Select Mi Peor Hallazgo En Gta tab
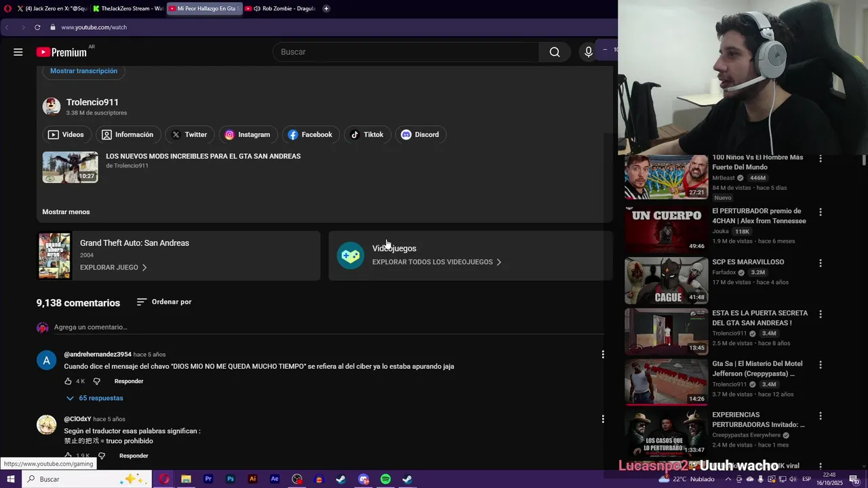Image resolution: width=868 pixels, height=488 pixels. point(204,8)
